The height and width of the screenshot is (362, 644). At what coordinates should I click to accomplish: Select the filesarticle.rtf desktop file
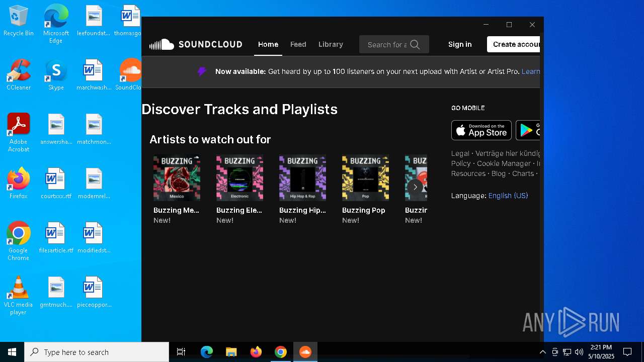(x=56, y=238)
